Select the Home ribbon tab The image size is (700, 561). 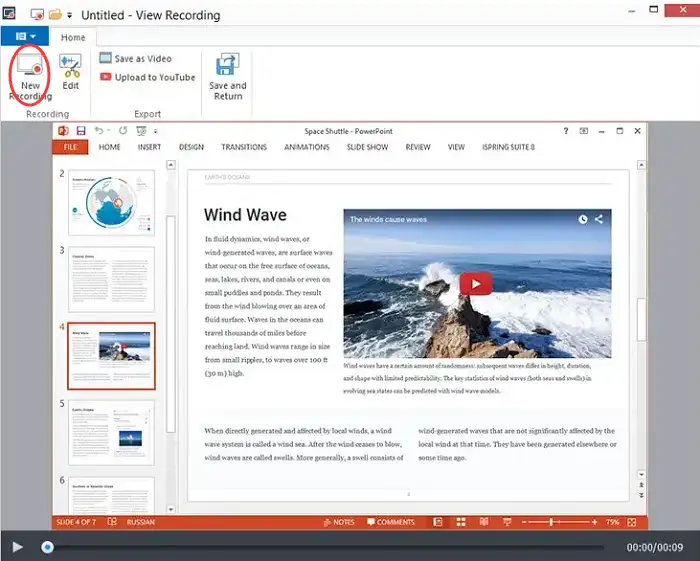pyautogui.click(x=73, y=37)
